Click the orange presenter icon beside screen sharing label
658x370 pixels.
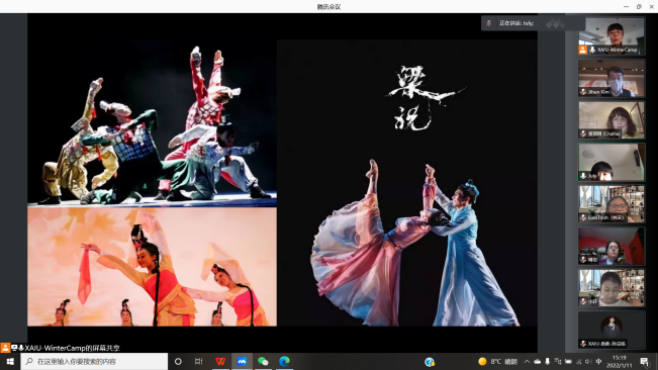(5, 348)
